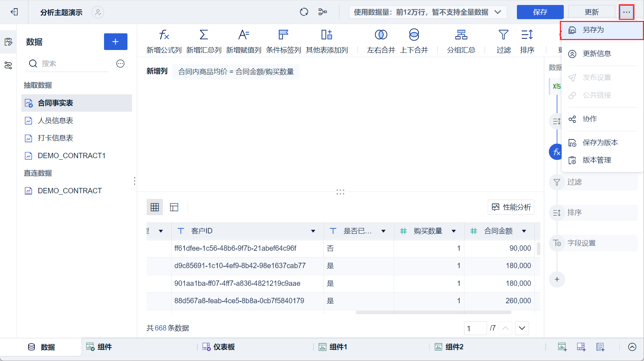This screenshot has width=644, height=361.
Task: Switch to the 仪表板 tab
Action: pyautogui.click(x=218, y=347)
